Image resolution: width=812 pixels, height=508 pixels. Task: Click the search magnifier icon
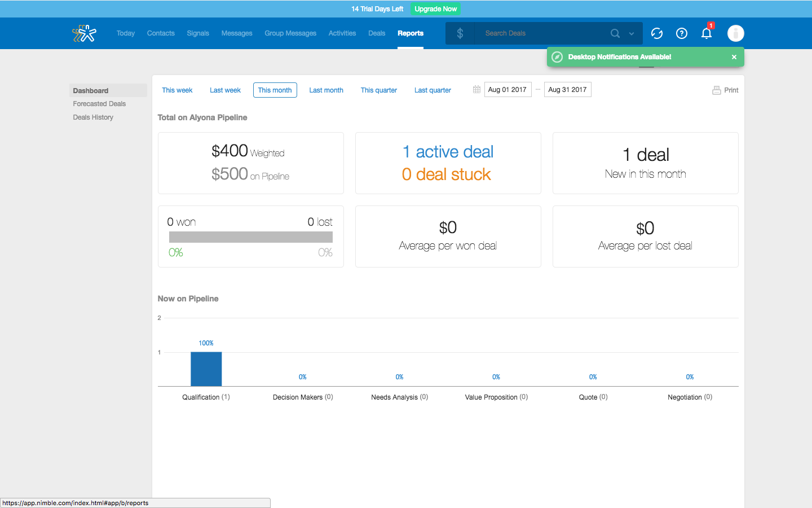pos(615,33)
